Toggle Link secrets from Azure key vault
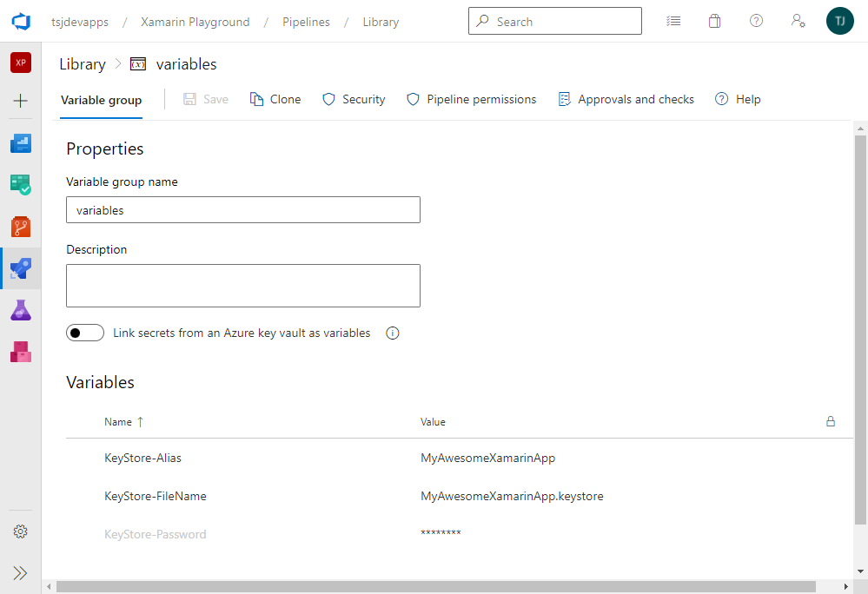The width and height of the screenshot is (868, 594). 84,333
